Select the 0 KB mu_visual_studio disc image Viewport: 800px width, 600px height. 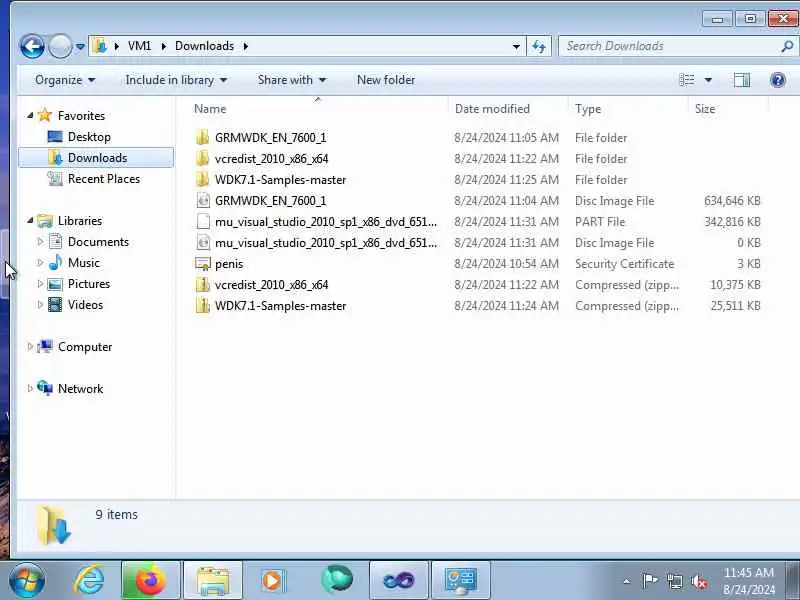[203, 242]
